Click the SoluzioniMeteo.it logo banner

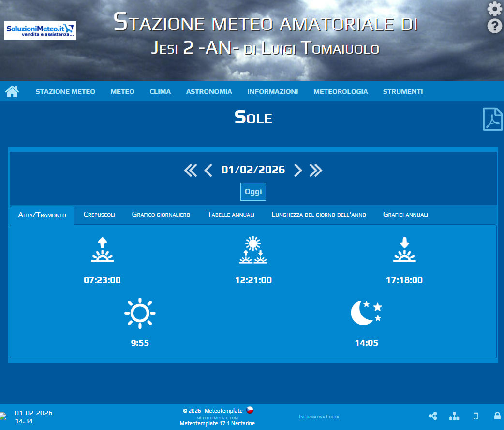(x=40, y=30)
